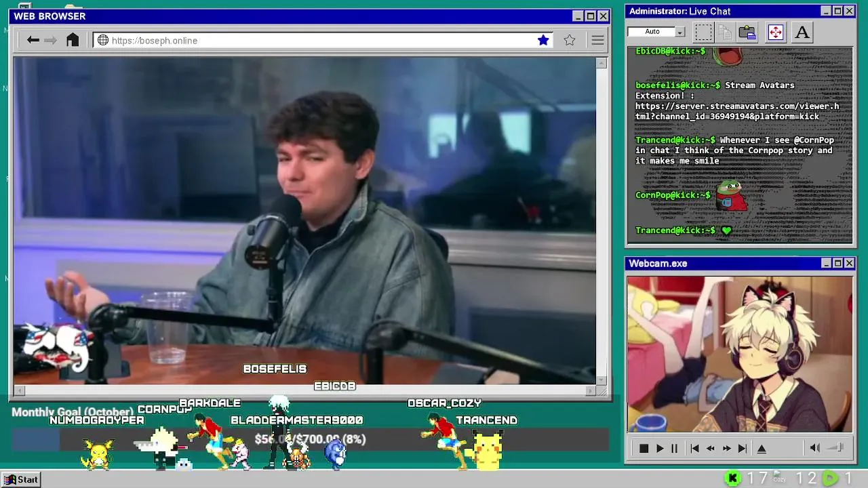This screenshot has width=868, height=488.
Task: Click the BLADDERMASTER9000 name label
Action: [296, 420]
